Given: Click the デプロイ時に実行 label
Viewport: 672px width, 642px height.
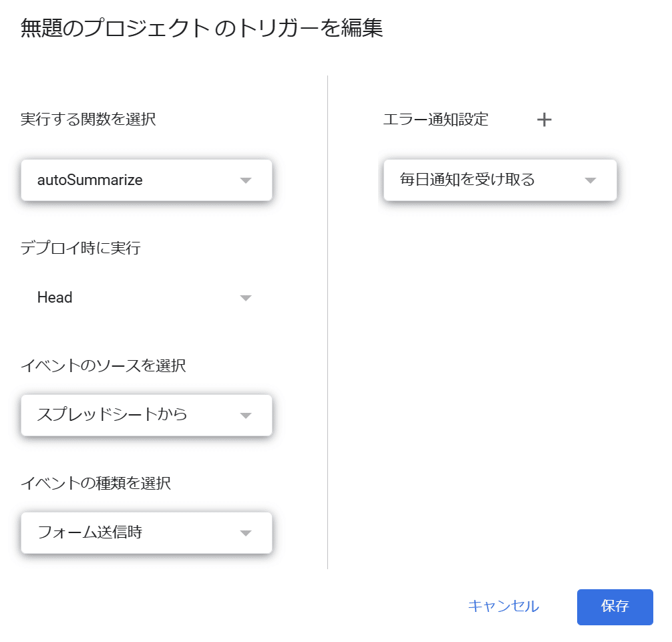Looking at the screenshot, I should click(80, 248).
